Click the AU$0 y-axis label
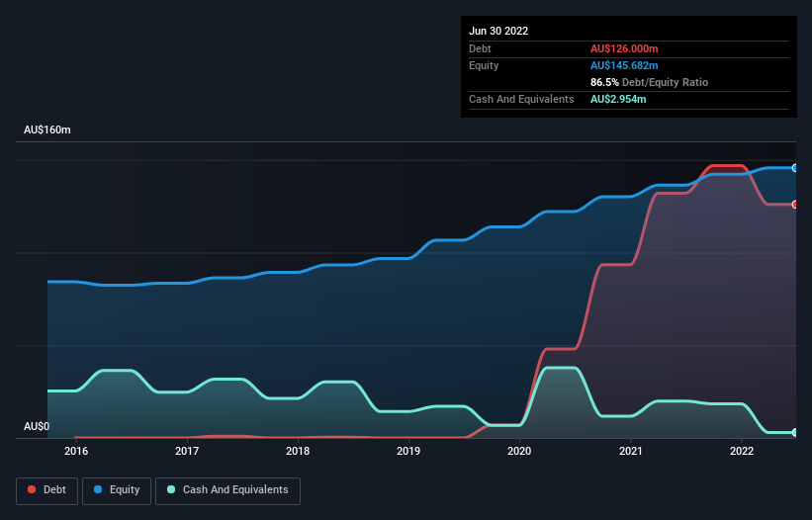Image resolution: width=812 pixels, height=520 pixels. 37,426
